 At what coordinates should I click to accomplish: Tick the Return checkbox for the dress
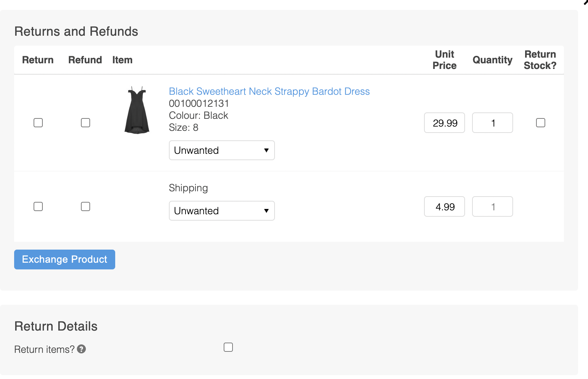pyautogui.click(x=38, y=123)
